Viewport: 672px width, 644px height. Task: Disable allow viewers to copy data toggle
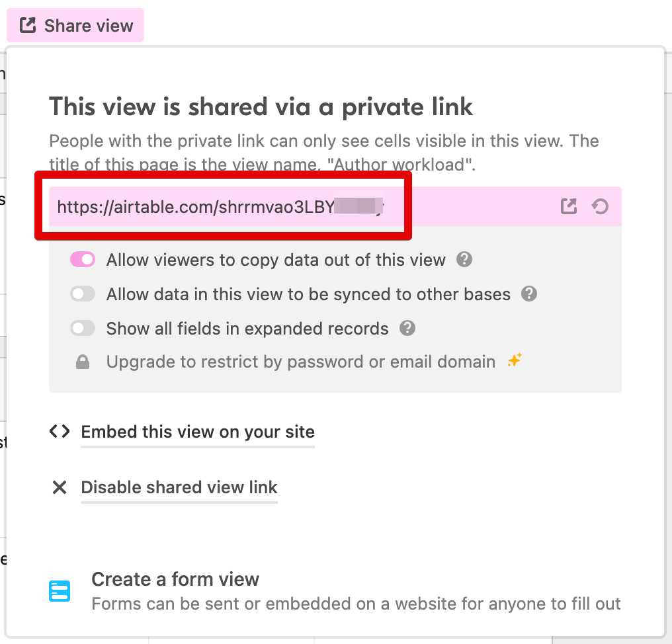click(x=83, y=260)
